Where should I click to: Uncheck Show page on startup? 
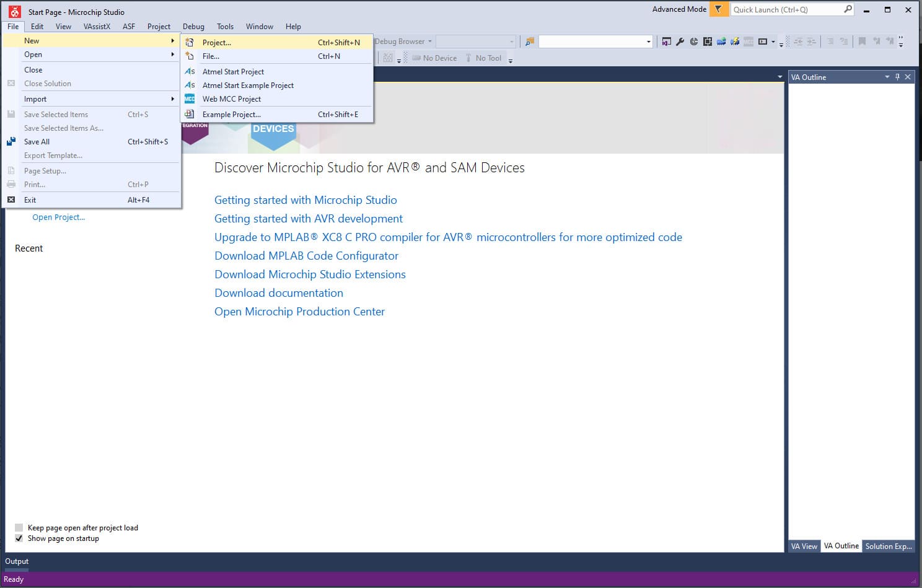pyautogui.click(x=19, y=538)
